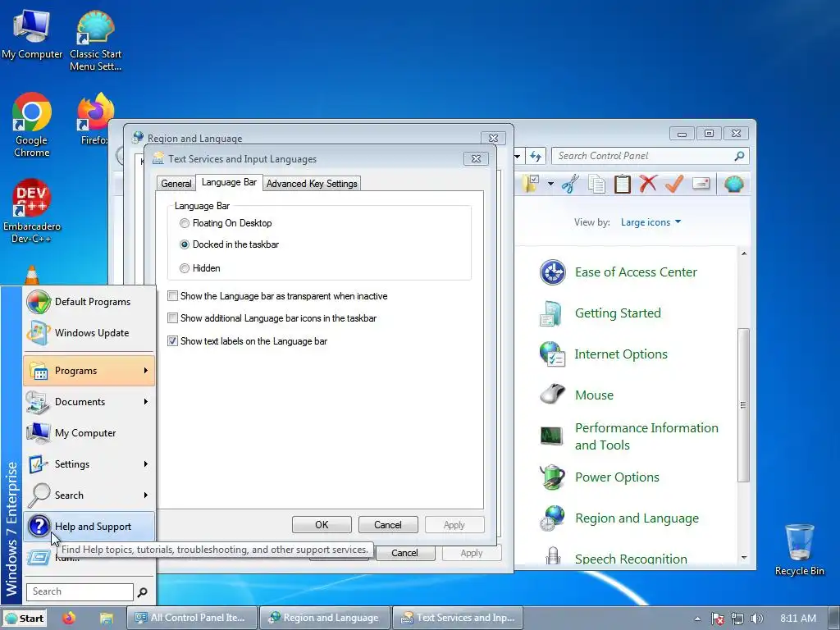Expand the Settings submenu in Start menu

tap(89, 464)
